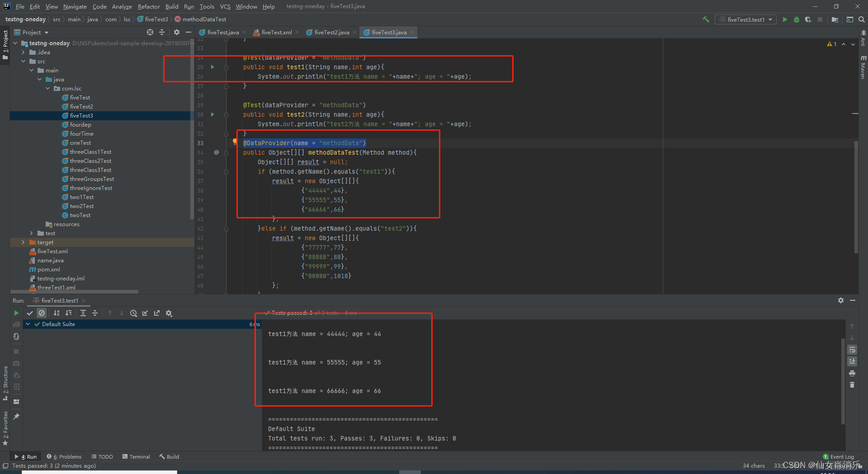Toggle the Favorites side panel

click(x=5, y=428)
